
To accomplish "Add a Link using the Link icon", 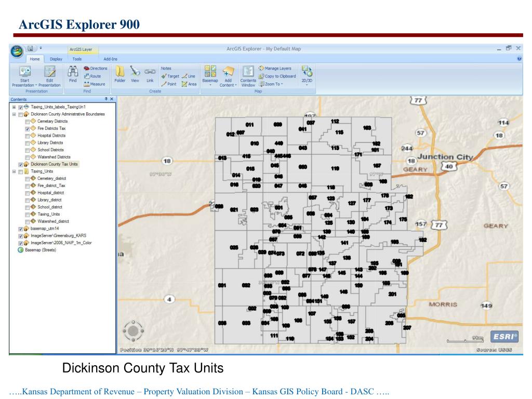I will coord(150,72).
